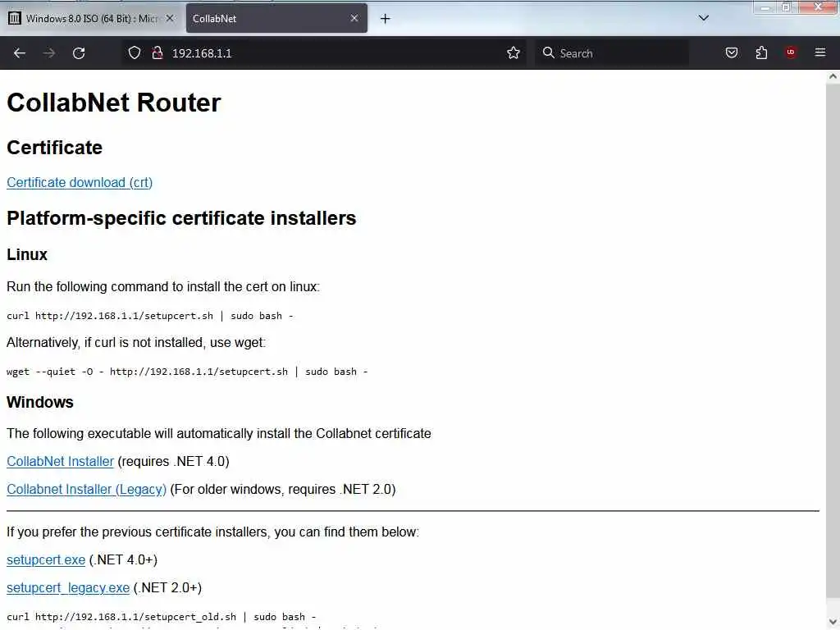Click the scrollbar down arrow
This screenshot has height=630, width=840.
pos(833,623)
